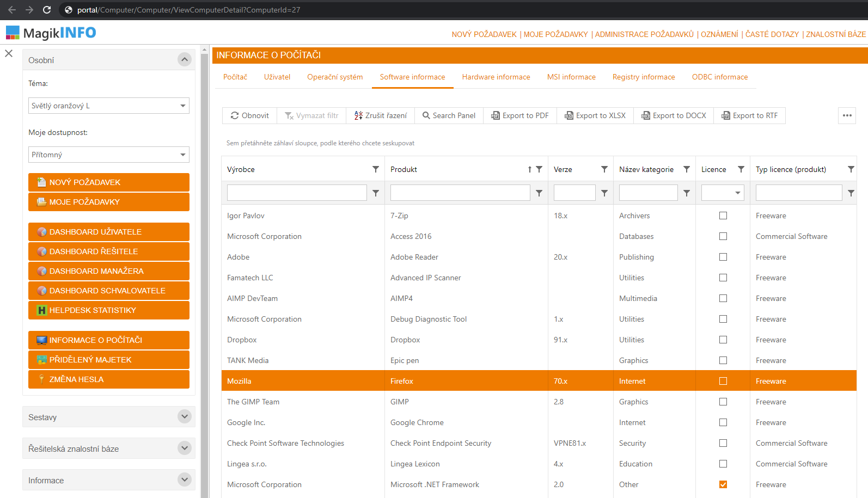Viewport: 868px width, 498px height.
Task: Tick Licence checkbox for Dropbox row
Action: [723, 340]
